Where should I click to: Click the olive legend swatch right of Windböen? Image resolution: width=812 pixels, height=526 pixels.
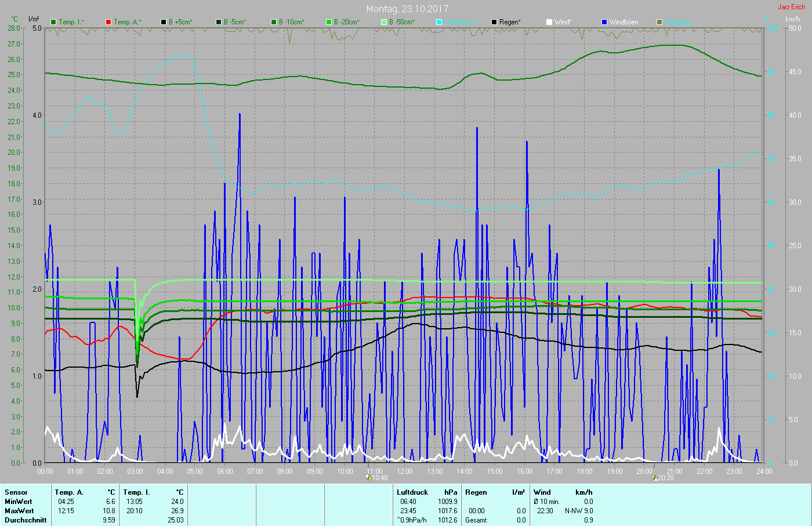coord(659,22)
